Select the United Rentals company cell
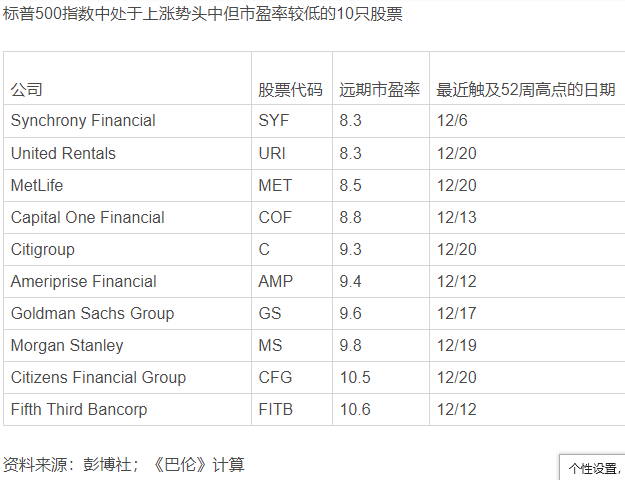 click(63, 153)
